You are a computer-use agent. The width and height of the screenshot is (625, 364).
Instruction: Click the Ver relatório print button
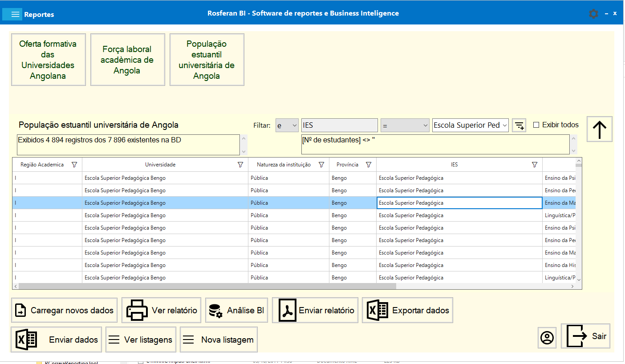click(x=162, y=310)
